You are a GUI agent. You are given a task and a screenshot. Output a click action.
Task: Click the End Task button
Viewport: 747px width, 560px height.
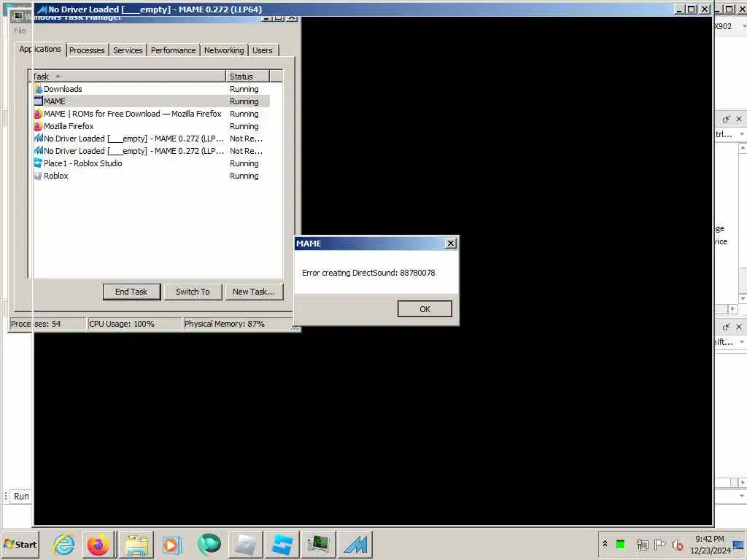(x=131, y=292)
